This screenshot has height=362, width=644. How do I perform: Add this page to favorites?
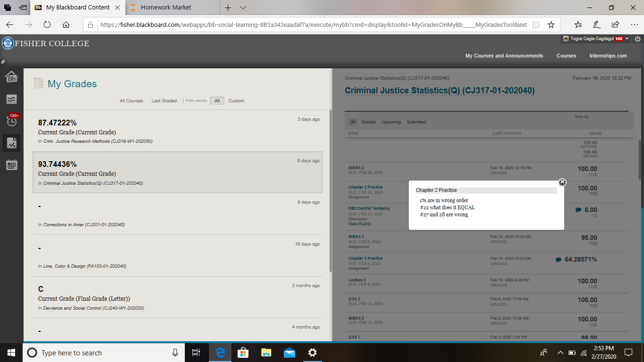tap(551, 25)
